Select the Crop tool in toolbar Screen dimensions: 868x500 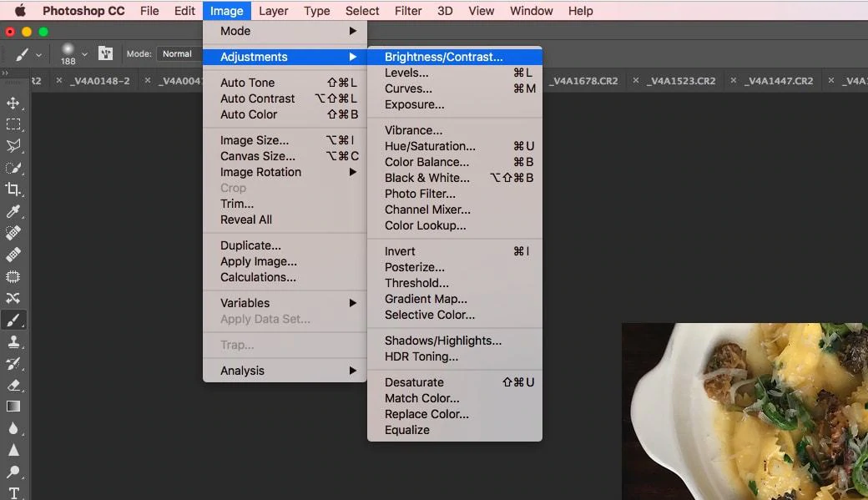(13, 189)
